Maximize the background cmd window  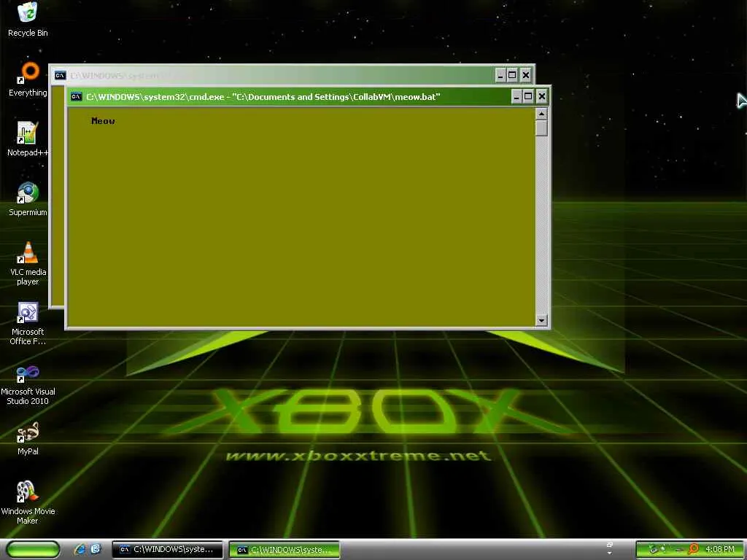[512, 75]
